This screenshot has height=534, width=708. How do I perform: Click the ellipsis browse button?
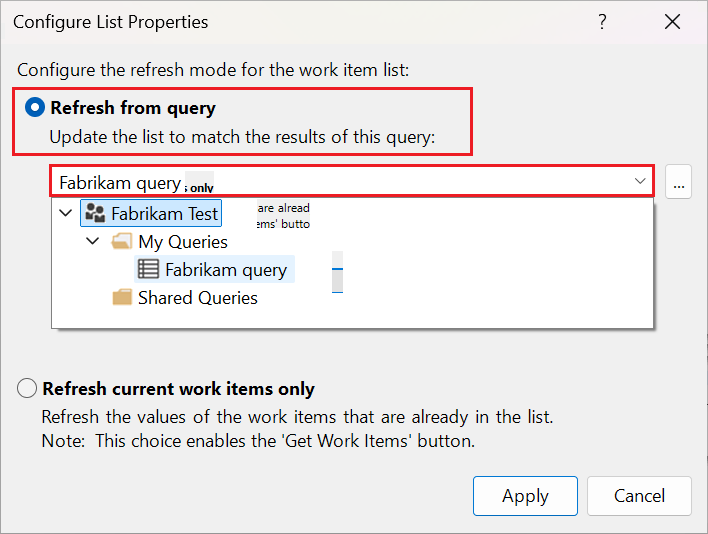679,183
